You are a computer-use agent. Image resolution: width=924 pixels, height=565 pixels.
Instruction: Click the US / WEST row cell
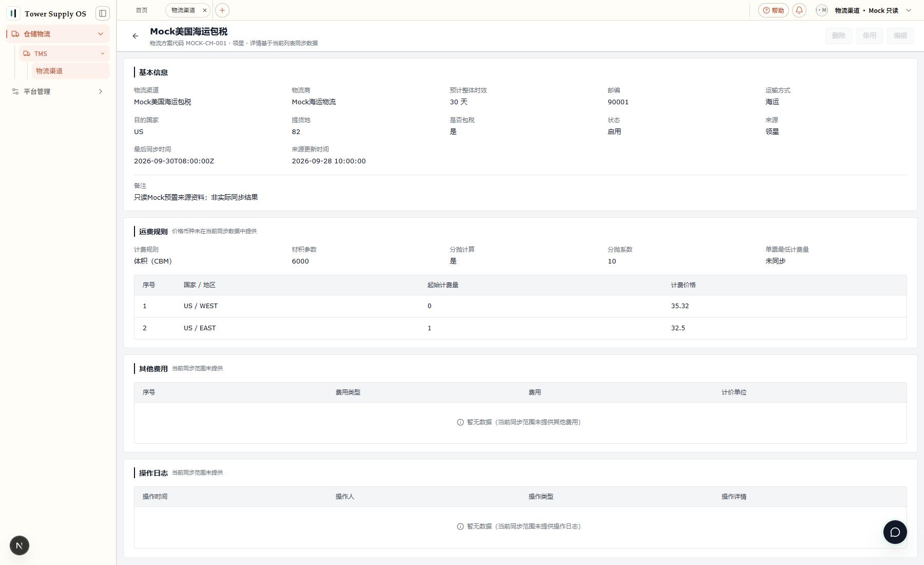(x=201, y=306)
